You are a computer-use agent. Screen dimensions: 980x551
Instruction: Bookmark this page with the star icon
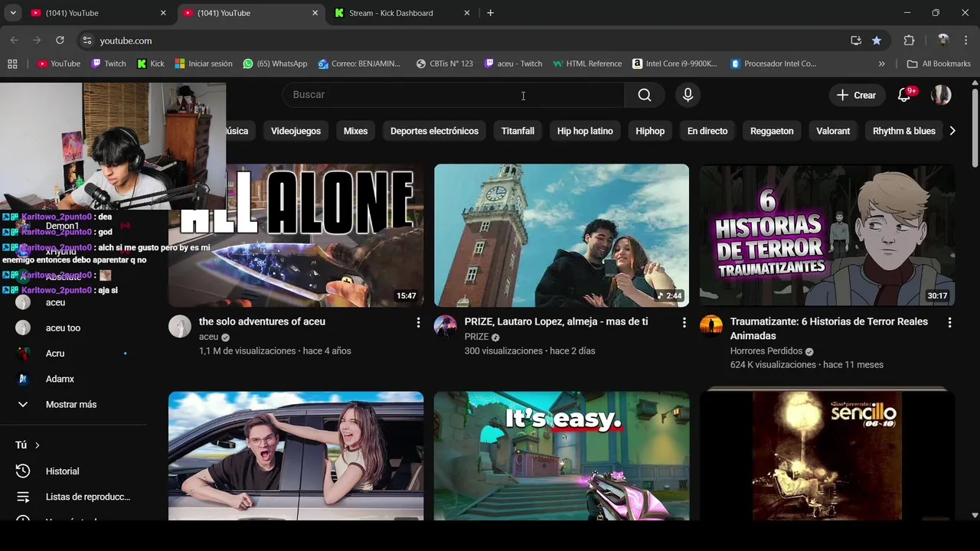877,41
